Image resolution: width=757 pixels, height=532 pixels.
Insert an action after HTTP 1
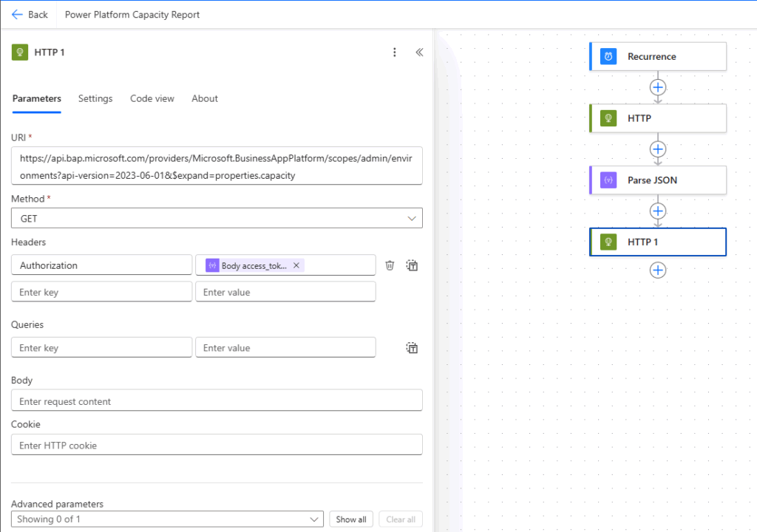658,270
